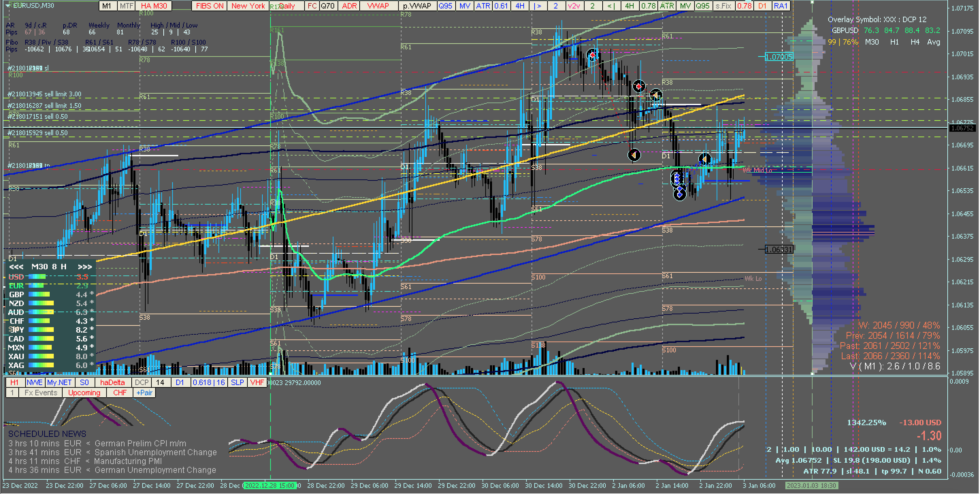Open the EURUSD,M30 chart triangle menu

point(7,6)
